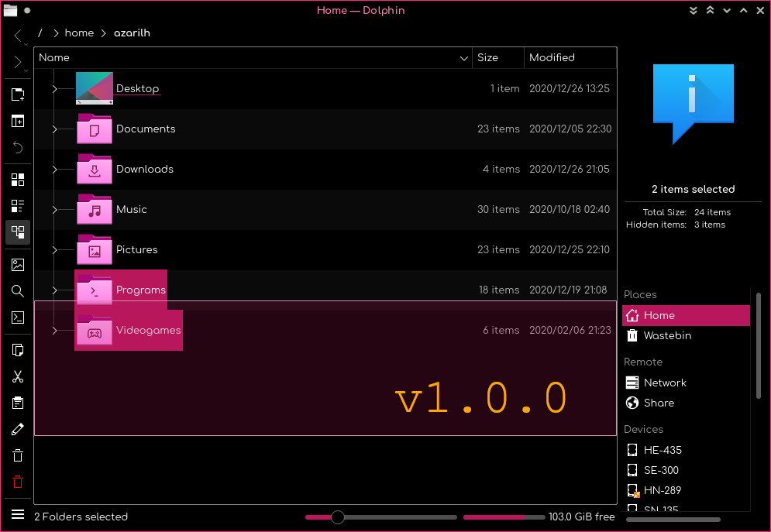Go back using the back arrow

[x=18, y=36]
